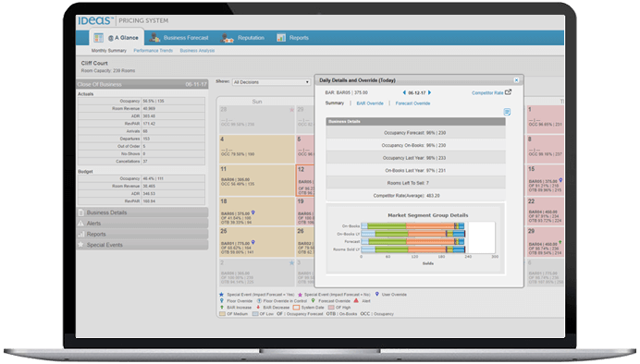The width and height of the screenshot is (640, 364).
Task: Click the Close Of Business header bar
Action: click(142, 84)
